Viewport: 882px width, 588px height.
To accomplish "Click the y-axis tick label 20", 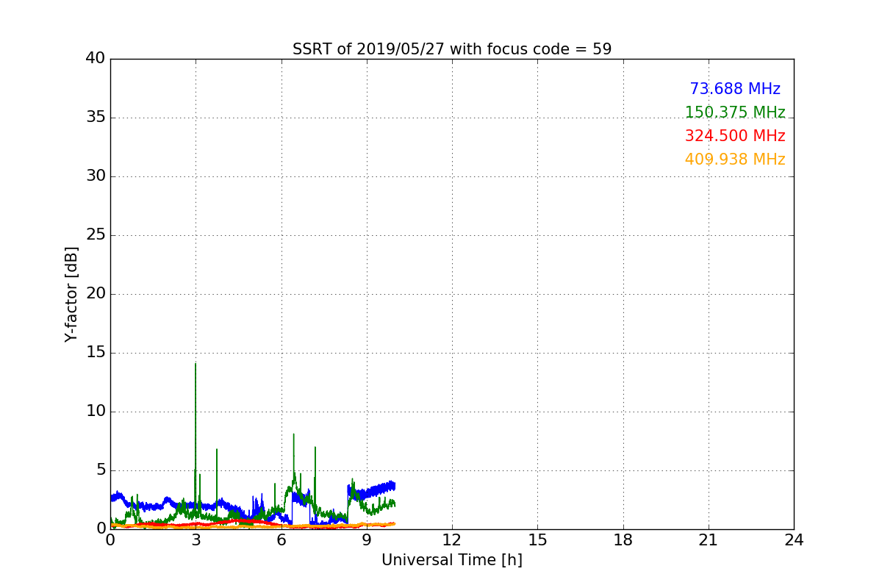I will click(96, 294).
